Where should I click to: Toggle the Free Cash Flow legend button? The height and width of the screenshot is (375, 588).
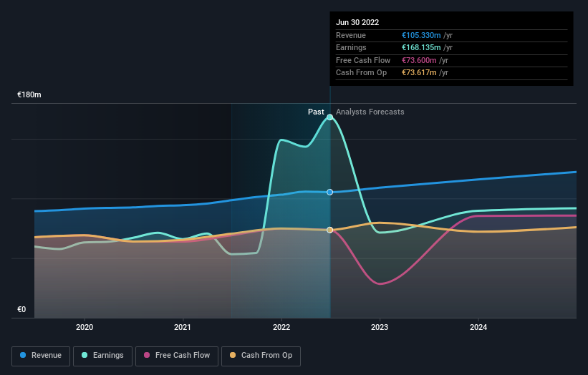click(177, 356)
